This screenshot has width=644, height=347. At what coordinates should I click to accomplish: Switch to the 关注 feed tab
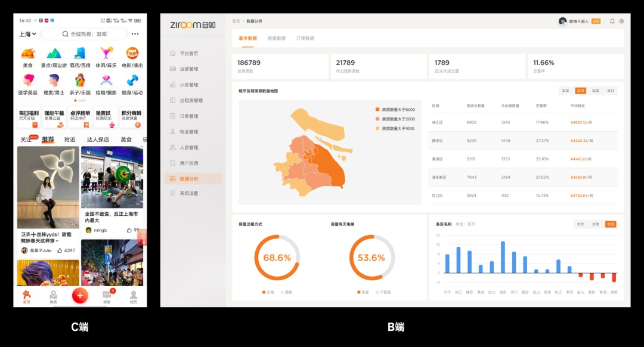click(x=26, y=140)
